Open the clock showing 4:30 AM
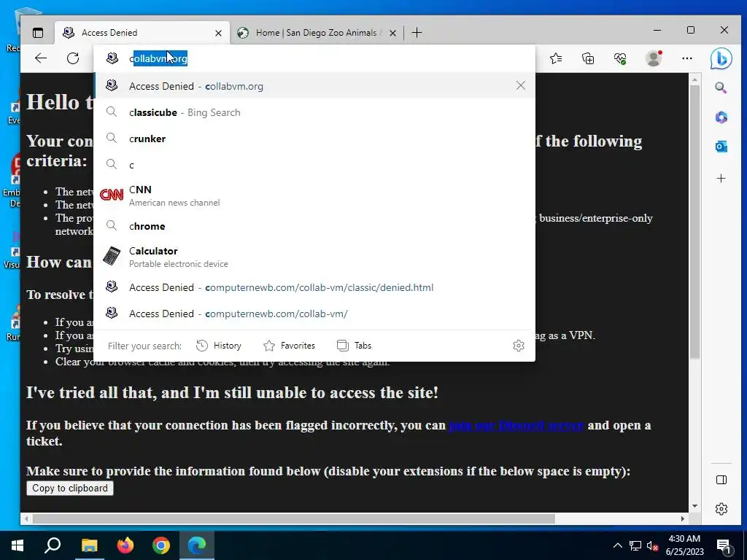This screenshot has height=560, width=747. coord(684,545)
